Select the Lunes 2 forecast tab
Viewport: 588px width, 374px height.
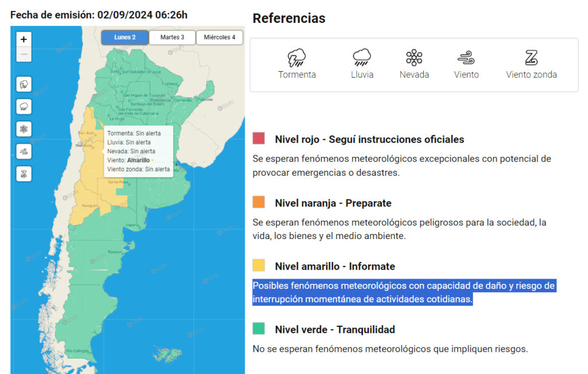[125, 37]
